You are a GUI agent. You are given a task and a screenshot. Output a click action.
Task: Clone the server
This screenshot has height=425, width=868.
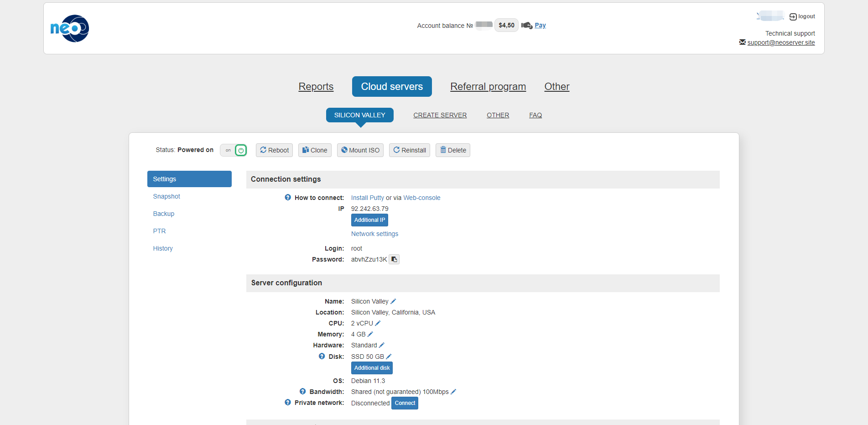(x=315, y=150)
